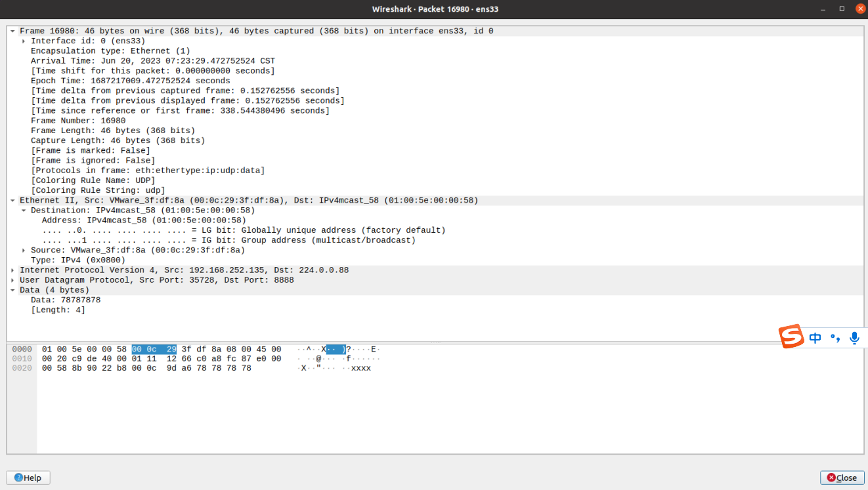The width and height of the screenshot is (868, 490).
Task: Select the Frame is marked: False row
Action: [x=436, y=150]
